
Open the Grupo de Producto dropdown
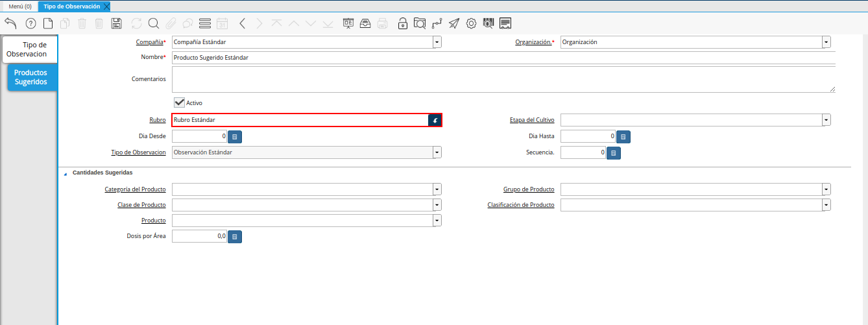click(x=826, y=189)
